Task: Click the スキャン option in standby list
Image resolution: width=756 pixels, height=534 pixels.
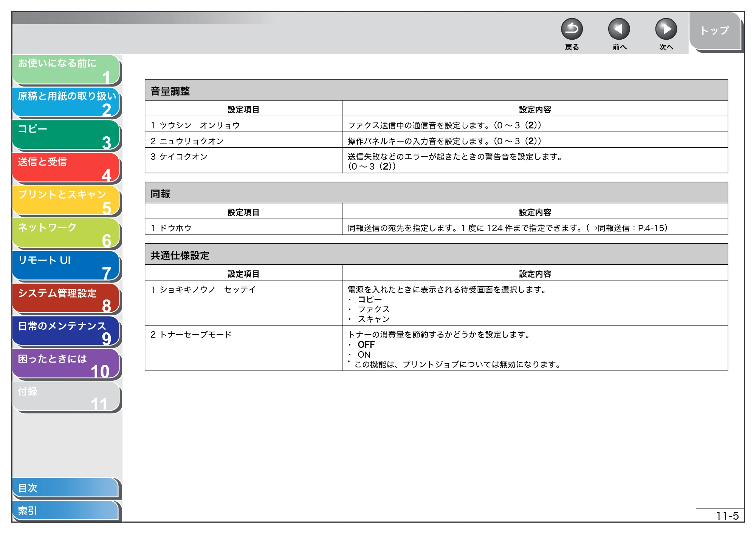Action: click(x=374, y=319)
